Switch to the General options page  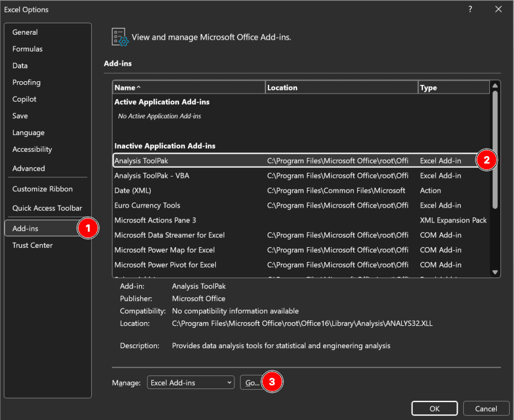(25, 32)
